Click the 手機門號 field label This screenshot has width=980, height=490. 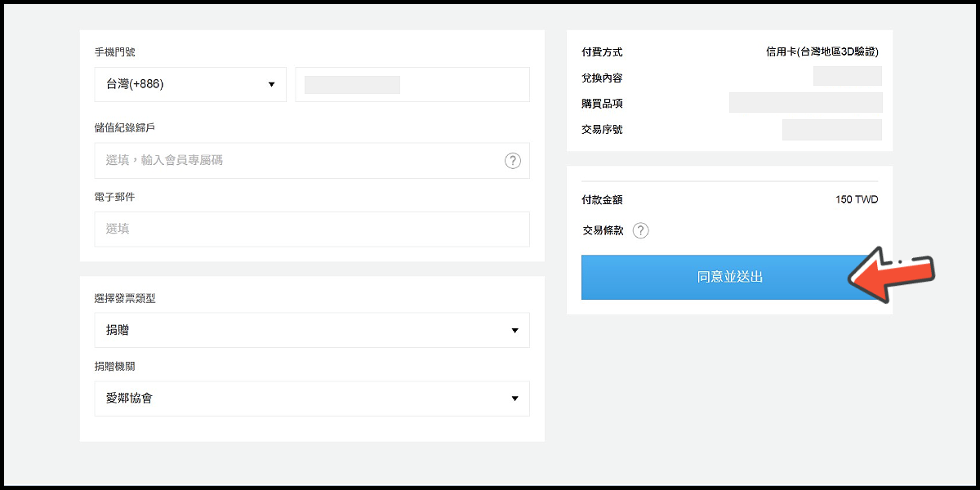click(x=115, y=52)
